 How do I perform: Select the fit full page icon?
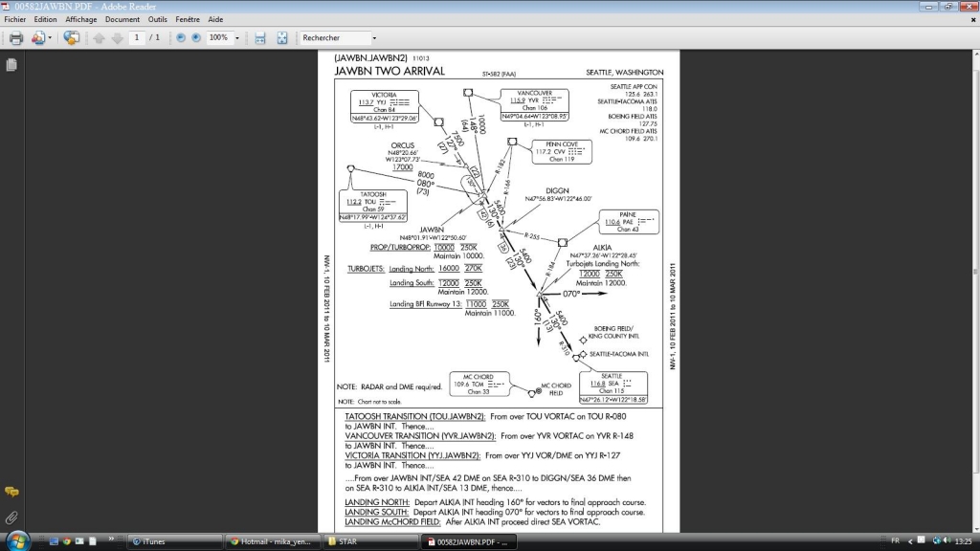[282, 38]
